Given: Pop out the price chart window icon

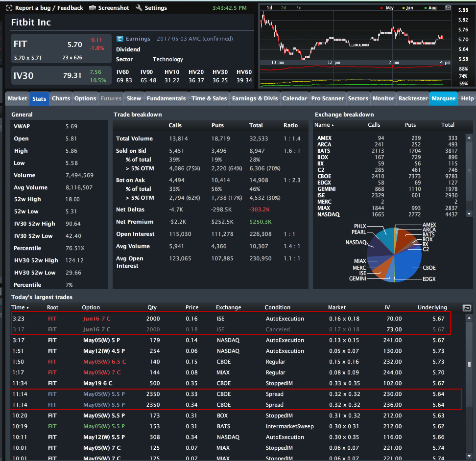Looking at the screenshot, I should pyautogui.click(x=448, y=8).
